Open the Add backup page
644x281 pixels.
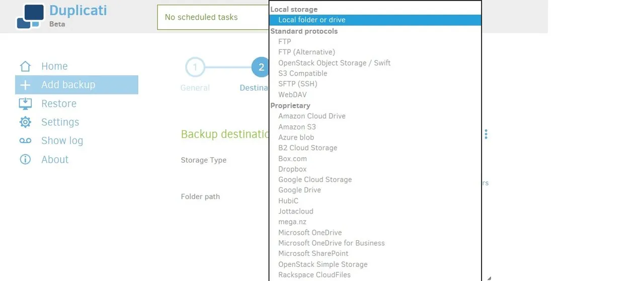76,85
